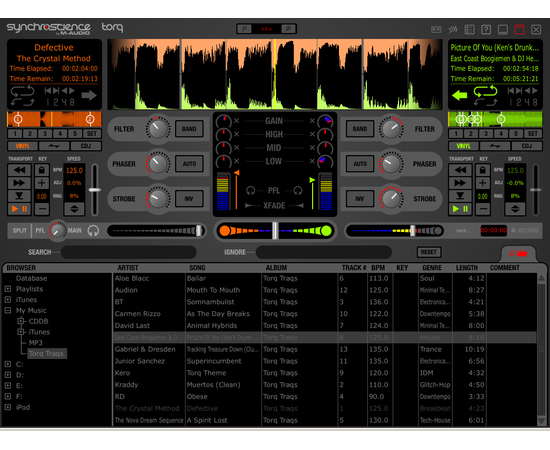Click right deck cue point SET button
The height and width of the screenshot is (450, 550).
tap(533, 134)
